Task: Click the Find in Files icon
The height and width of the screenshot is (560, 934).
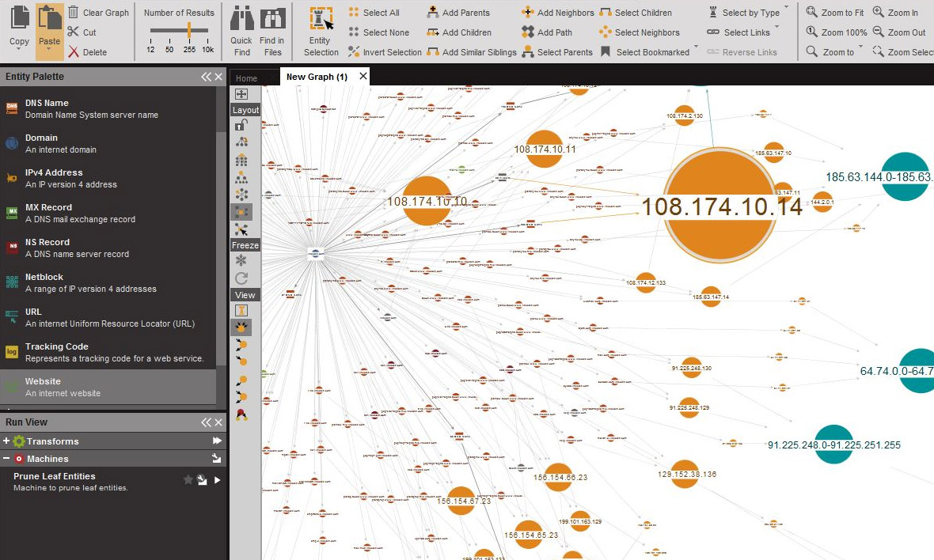Action: (x=272, y=19)
